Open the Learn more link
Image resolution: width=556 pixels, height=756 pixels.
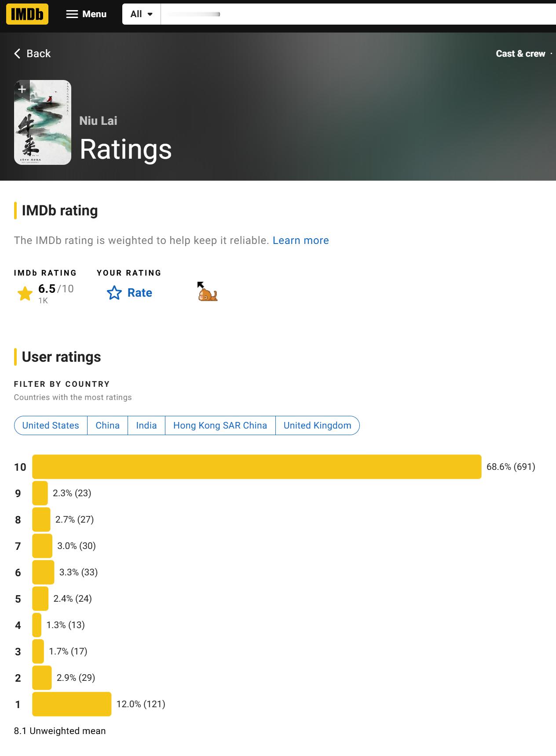click(x=301, y=240)
